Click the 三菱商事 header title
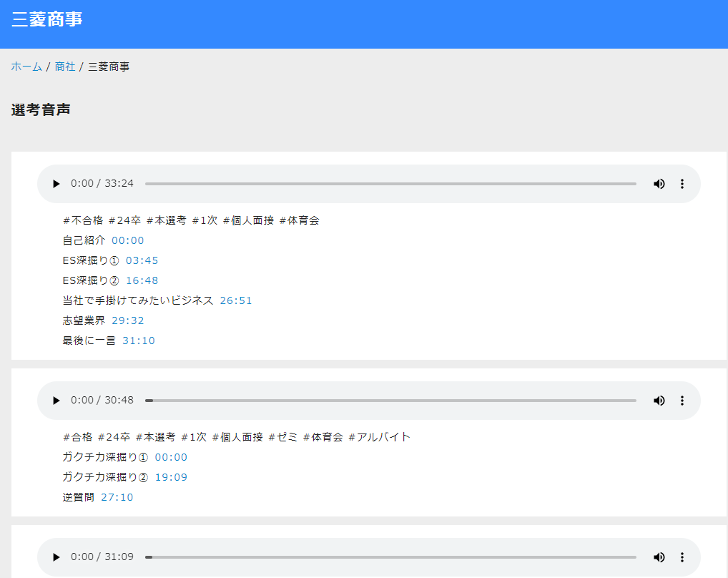Image resolution: width=728 pixels, height=578 pixels. pos(47,19)
